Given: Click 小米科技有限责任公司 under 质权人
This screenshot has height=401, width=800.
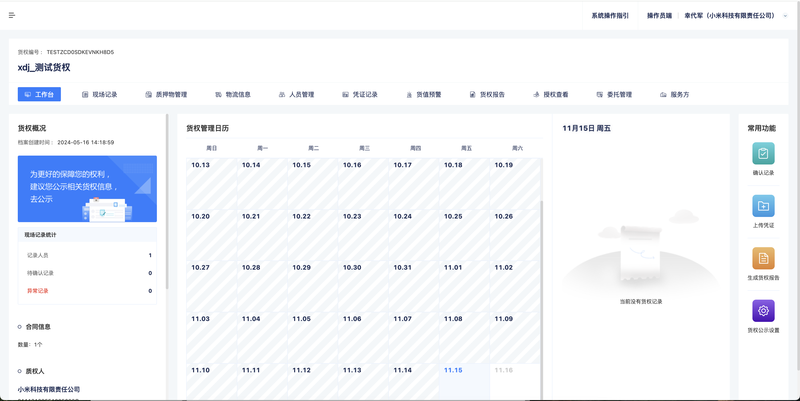Looking at the screenshot, I should (49, 389).
